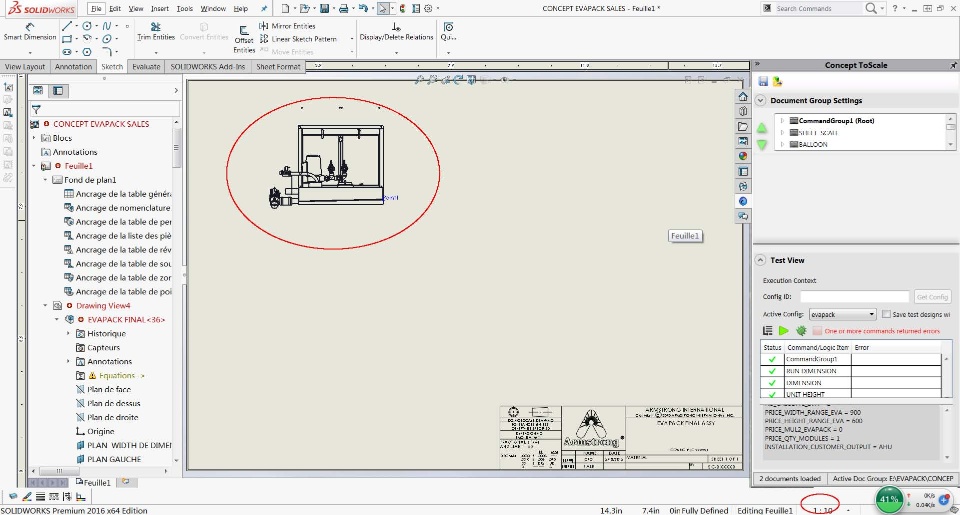The width and height of the screenshot is (960, 515).
Task: Click the sheet scale value in status bar
Action: tap(822, 510)
